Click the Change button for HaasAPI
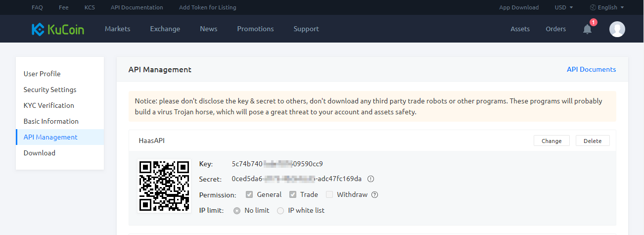This screenshot has height=235, width=644. click(x=552, y=141)
